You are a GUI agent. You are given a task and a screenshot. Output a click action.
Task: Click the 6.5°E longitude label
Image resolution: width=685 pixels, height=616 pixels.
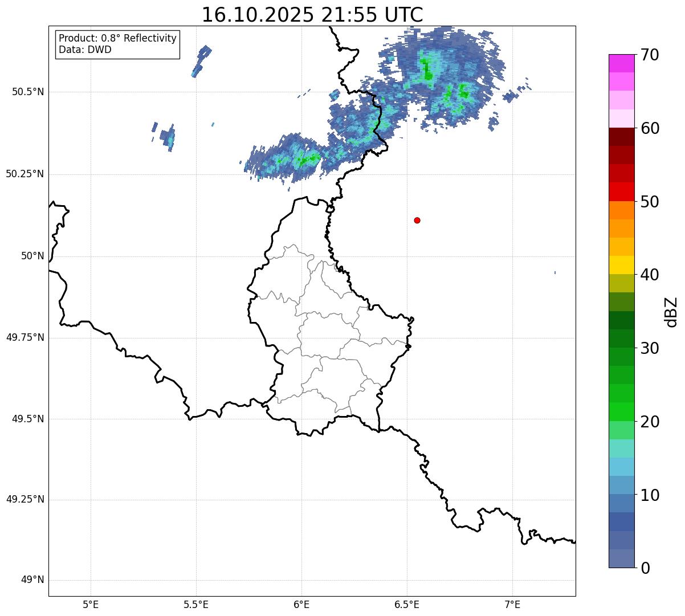[407, 604]
